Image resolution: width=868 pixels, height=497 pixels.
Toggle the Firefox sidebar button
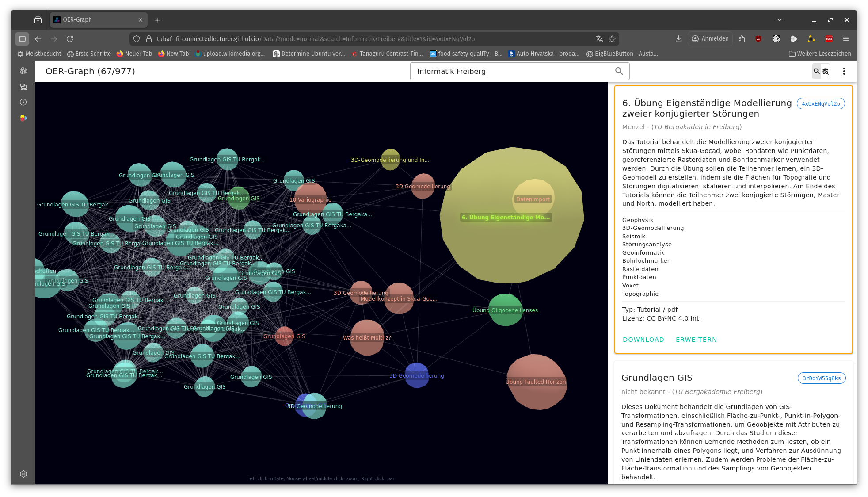[22, 39]
